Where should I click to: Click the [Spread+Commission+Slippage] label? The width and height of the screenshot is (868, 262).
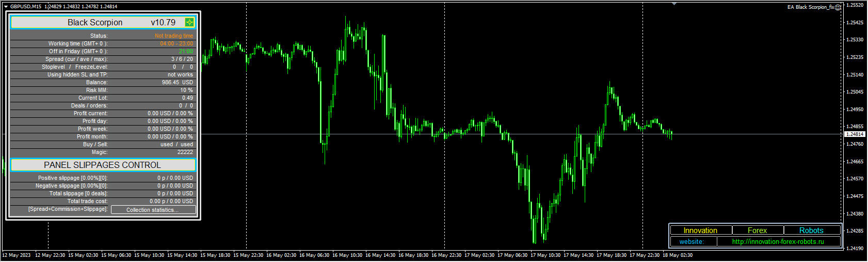(68, 209)
